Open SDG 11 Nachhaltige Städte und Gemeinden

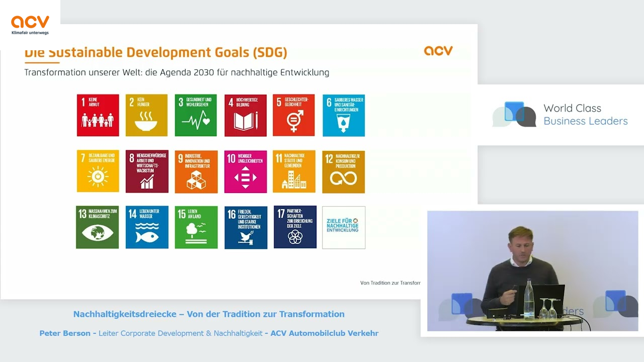coord(294,171)
